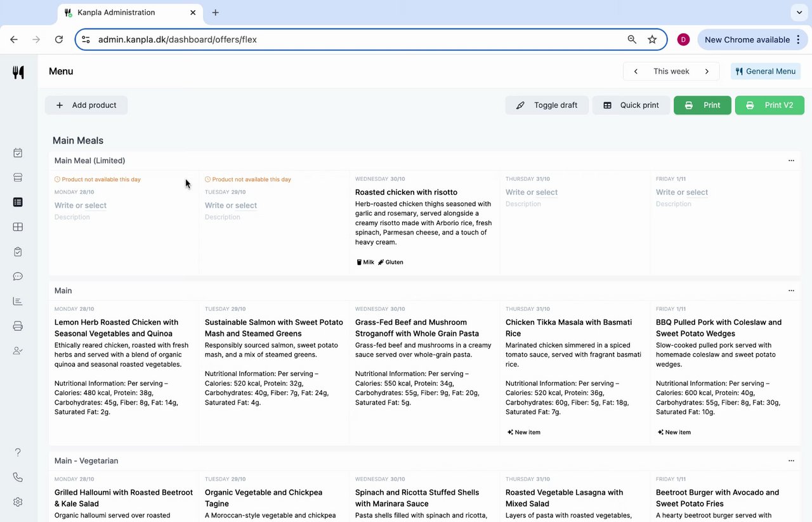Click the Toggle draft button
The image size is (812, 522).
tap(547, 105)
